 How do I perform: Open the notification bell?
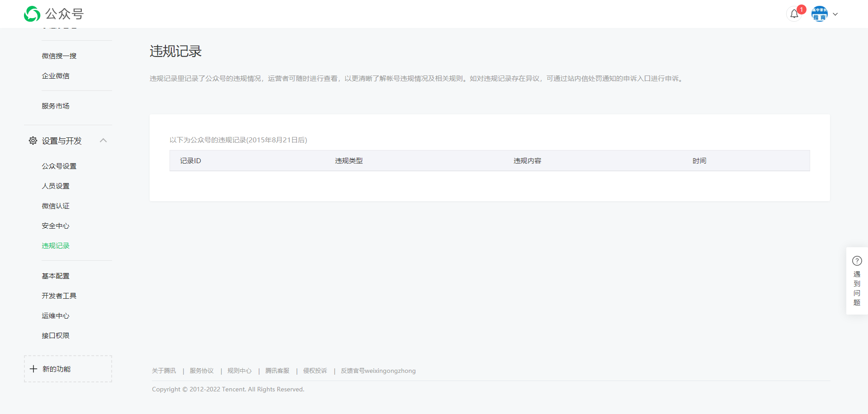tap(794, 14)
